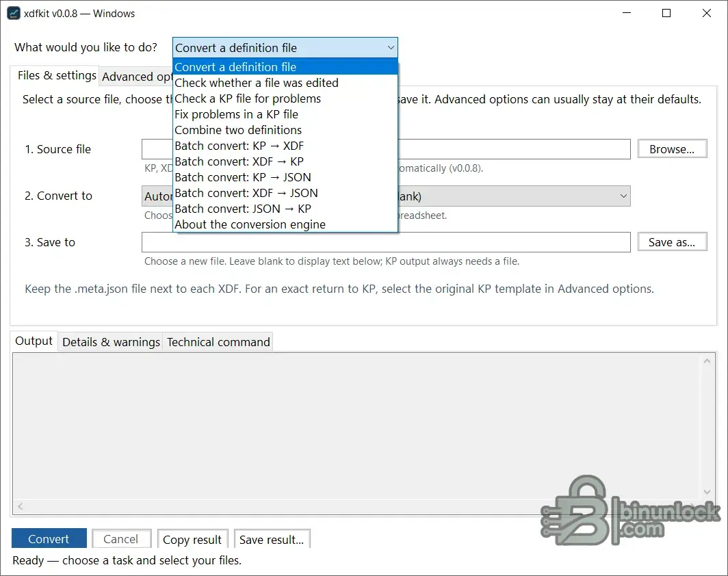Select 'Convert a definition file' option
This screenshot has height=576, width=728.
click(x=285, y=67)
